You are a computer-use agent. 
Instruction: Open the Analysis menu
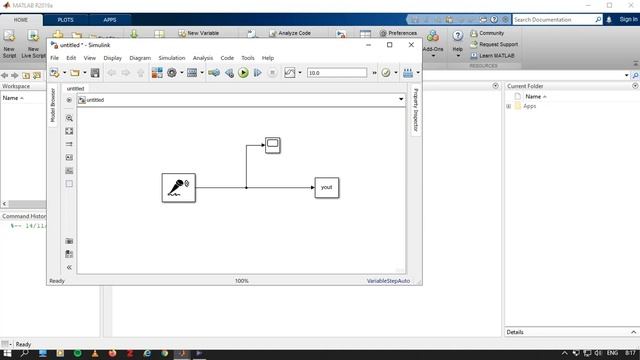point(203,58)
